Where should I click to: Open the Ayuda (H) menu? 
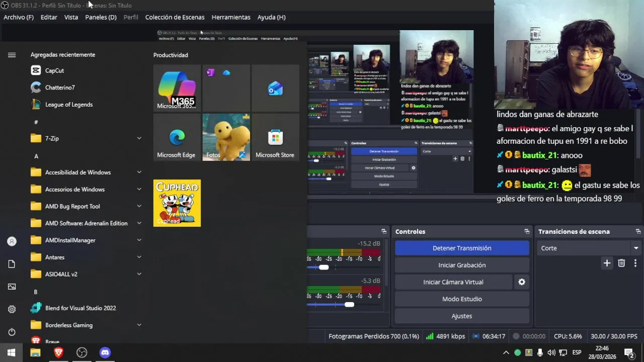pos(271,17)
